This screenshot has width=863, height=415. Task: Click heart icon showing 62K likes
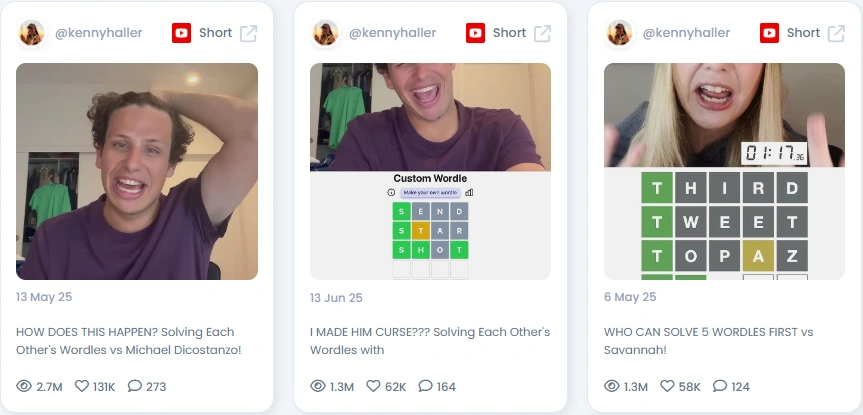374,386
